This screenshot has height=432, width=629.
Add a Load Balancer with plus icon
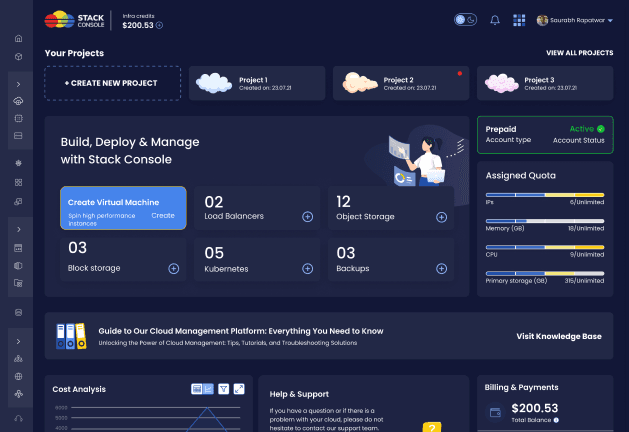pyautogui.click(x=307, y=216)
